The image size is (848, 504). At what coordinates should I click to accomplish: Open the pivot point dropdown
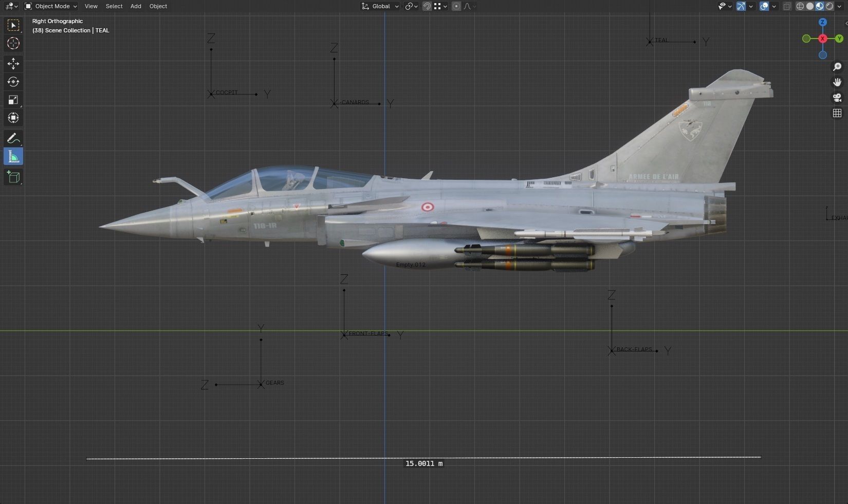(x=412, y=6)
